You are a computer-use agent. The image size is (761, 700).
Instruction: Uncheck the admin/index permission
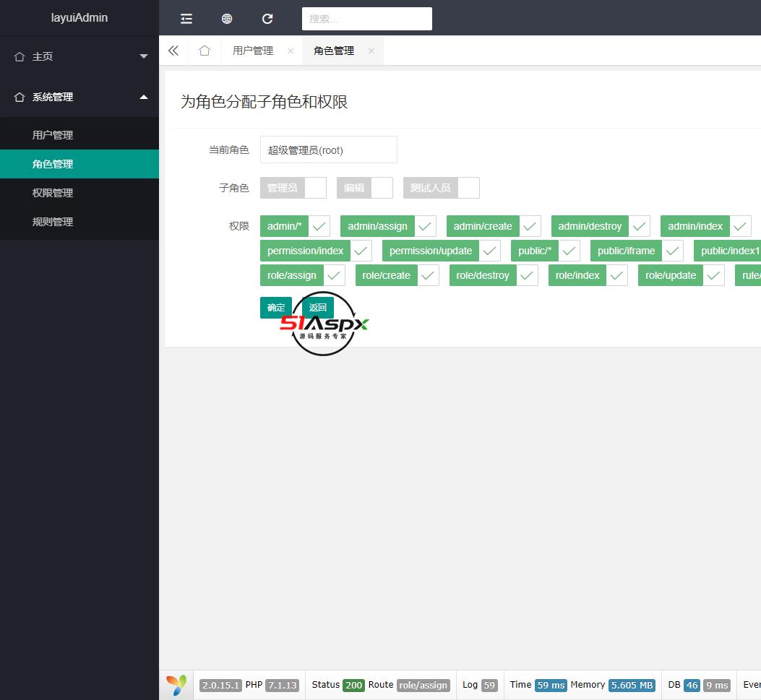pos(706,226)
